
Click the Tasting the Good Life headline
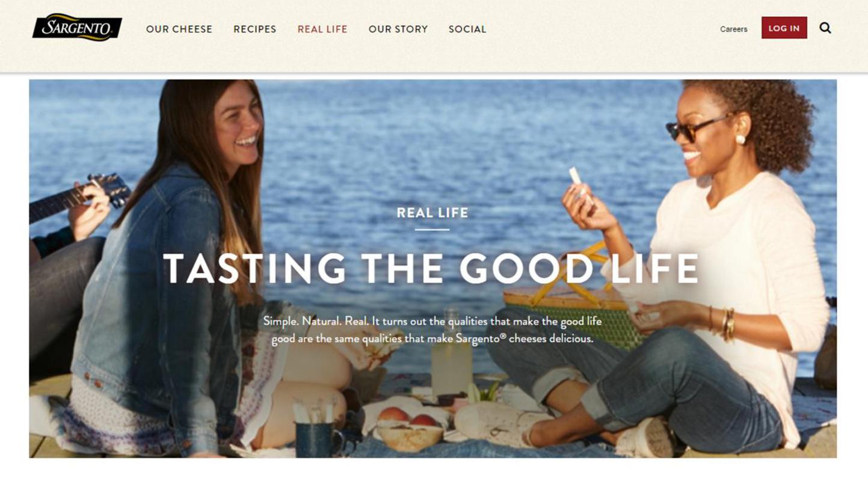click(x=431, y=269)
